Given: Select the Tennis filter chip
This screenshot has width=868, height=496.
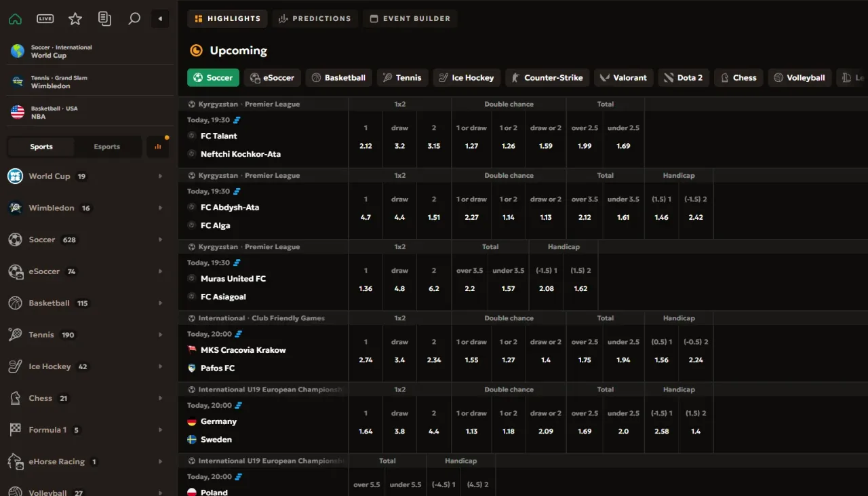Looking at the screenshot, I should (x=402, y=77).
